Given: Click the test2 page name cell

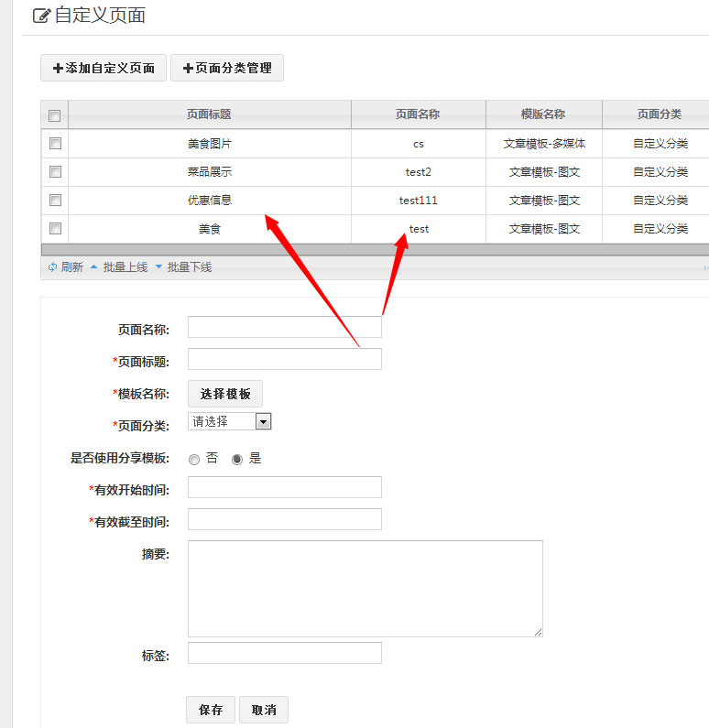Looking at the screenshot, I should pos(419,172).
